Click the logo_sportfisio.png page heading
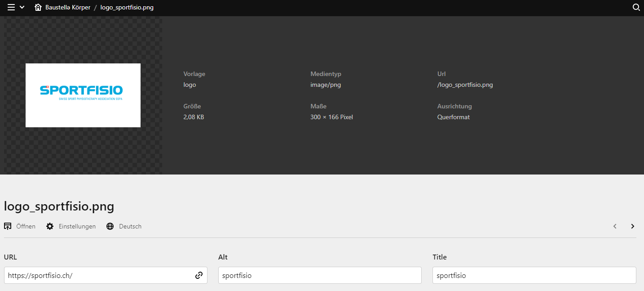 (x=59, y=206)
